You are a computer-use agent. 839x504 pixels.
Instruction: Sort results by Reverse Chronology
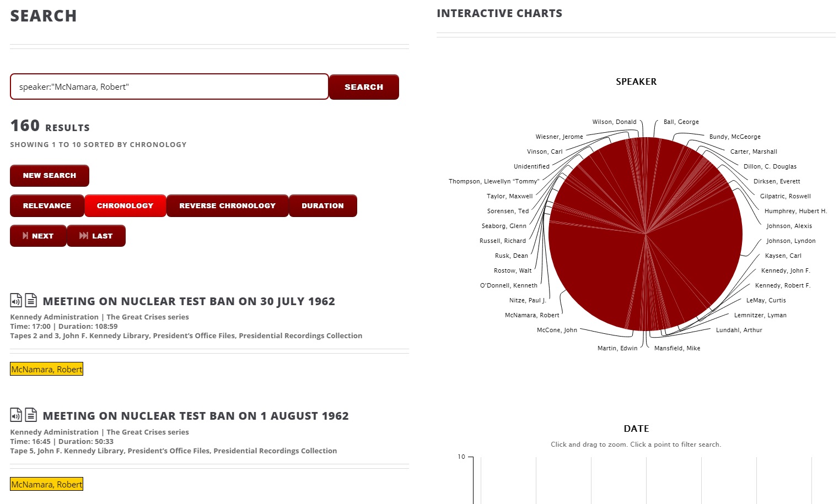pyautogui.click(x=227, y=206)
